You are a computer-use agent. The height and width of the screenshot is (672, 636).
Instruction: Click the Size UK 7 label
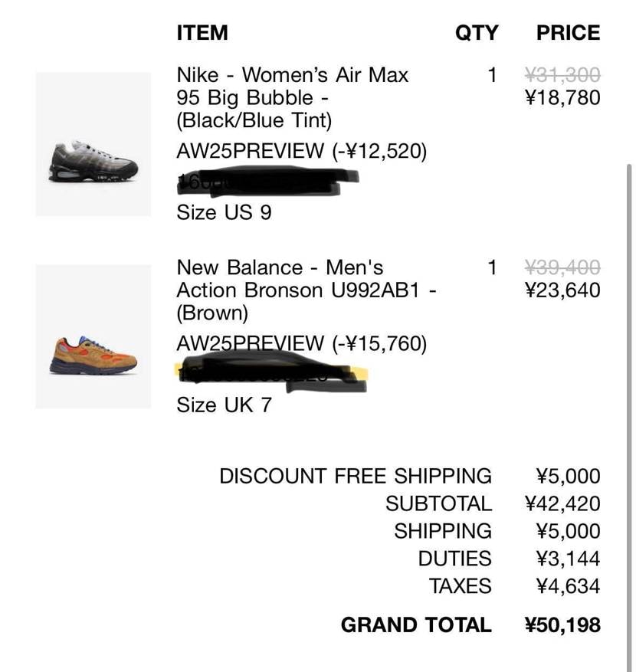coord(224,405)
